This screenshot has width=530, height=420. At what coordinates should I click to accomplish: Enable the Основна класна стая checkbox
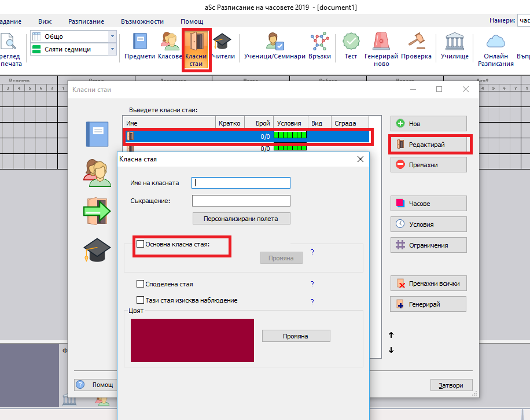(x=140, y=244)
